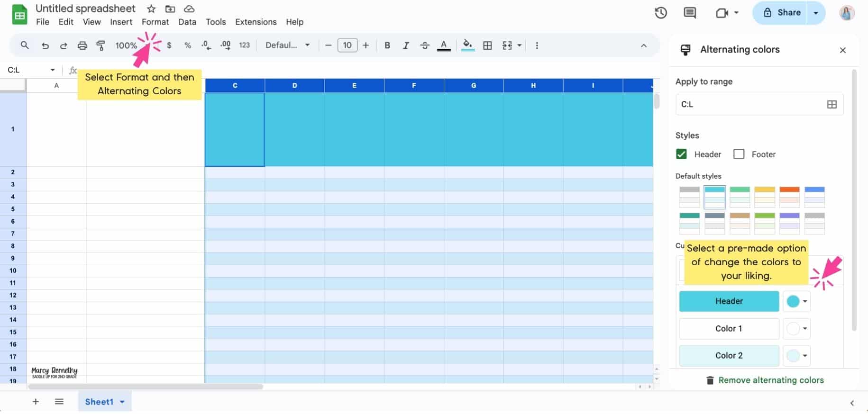Open the File menu
868x414 pixels.
pos(43,22)
